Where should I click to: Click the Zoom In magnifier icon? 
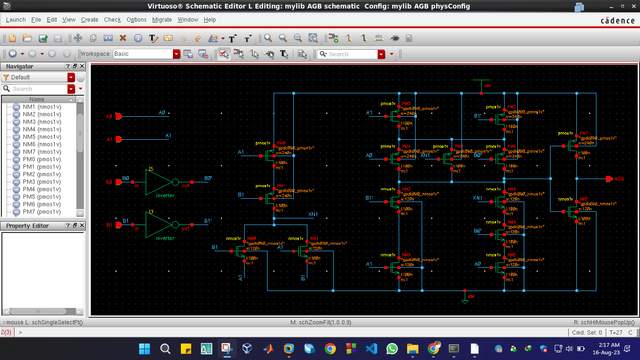click(x=268, y=38)
